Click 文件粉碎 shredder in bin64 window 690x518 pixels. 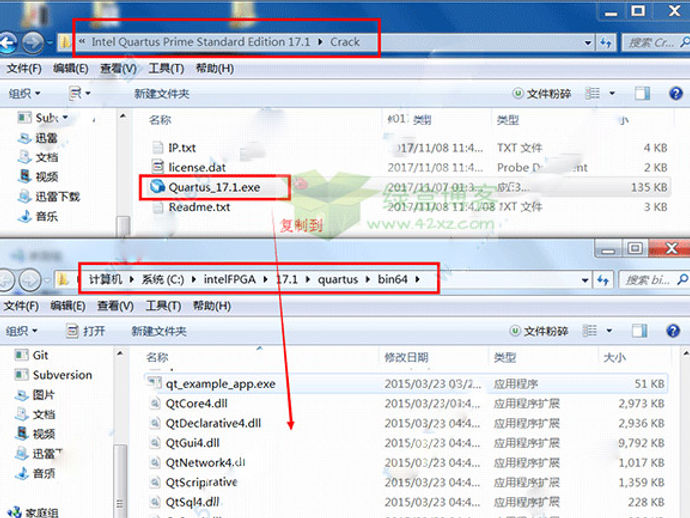click(x=539, y=331)
